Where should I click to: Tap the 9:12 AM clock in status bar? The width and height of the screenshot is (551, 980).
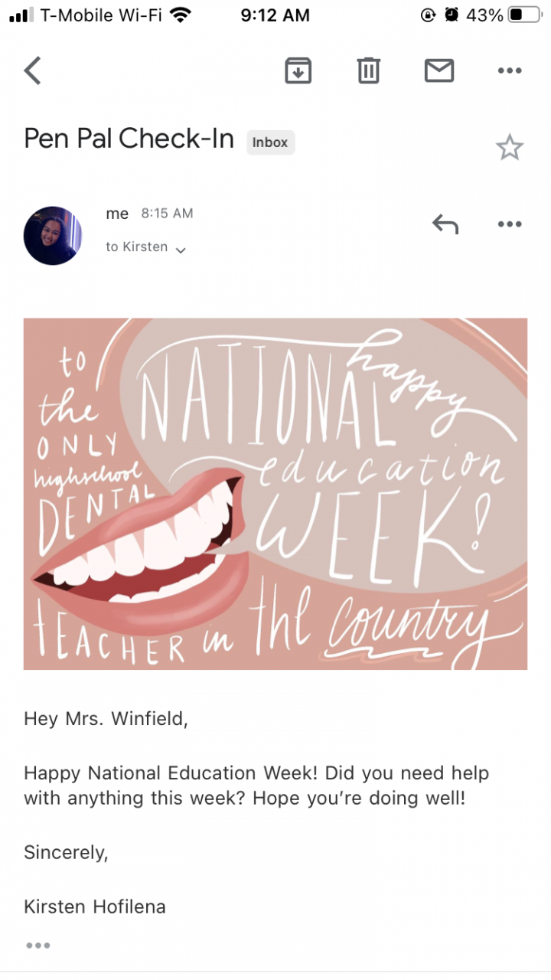pos(275,15)
